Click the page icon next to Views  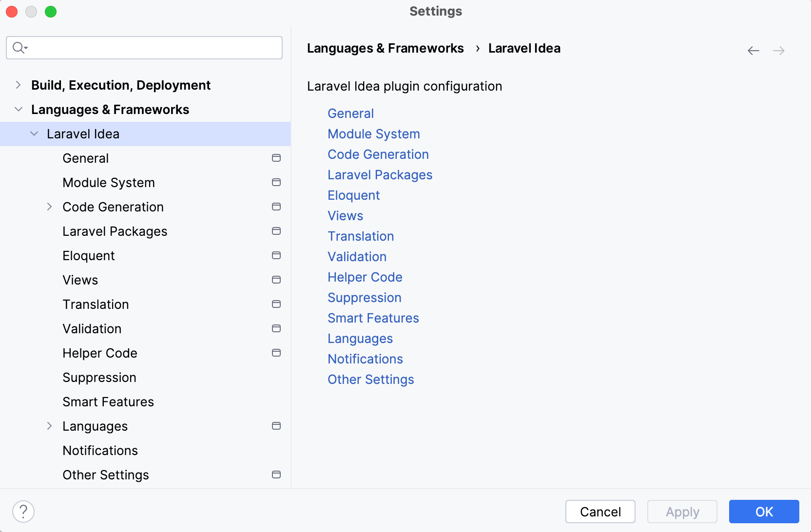(276, 280)
